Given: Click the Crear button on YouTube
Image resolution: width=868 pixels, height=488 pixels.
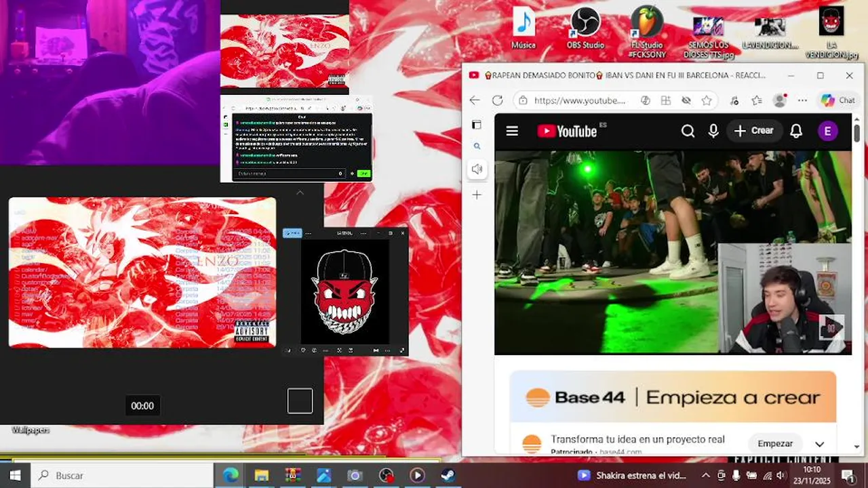Looking at the screenshot, I should [753, 131].
